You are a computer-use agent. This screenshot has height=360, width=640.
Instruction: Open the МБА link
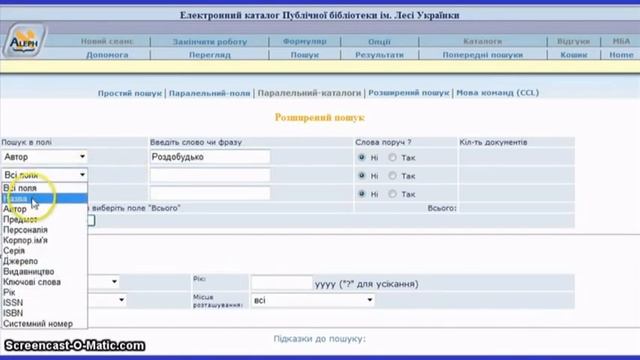[621, 41]
